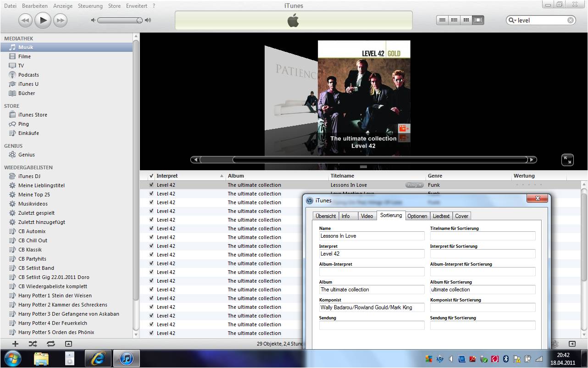Image resolution: width=588 pixels, height=368 pixels.
Task: Uncheck the third Level 42 track checkbox
Action: pyautogui.click(x=151, y=202)
